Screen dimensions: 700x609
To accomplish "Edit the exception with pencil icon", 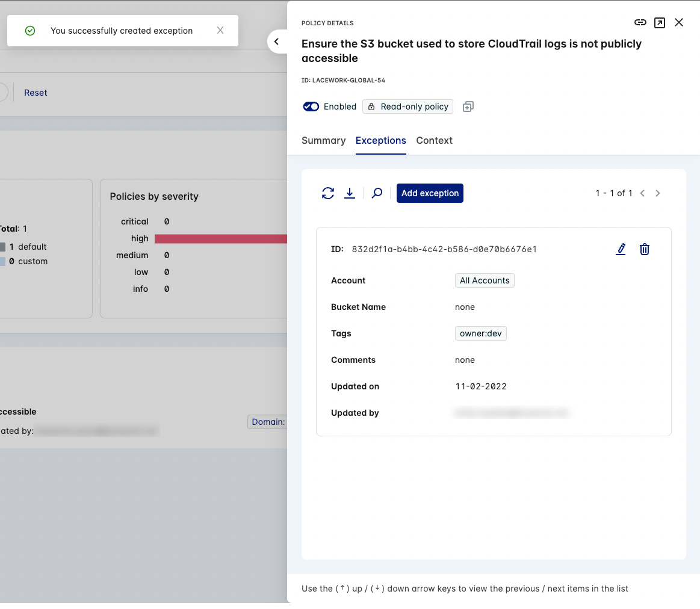I will pyautogui.click(x=621, y=249).
